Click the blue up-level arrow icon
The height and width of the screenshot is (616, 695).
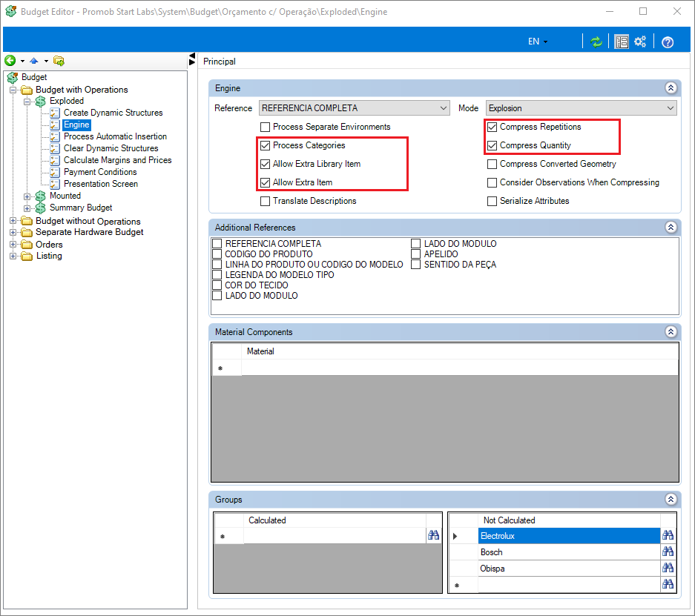tap(33, 61)
